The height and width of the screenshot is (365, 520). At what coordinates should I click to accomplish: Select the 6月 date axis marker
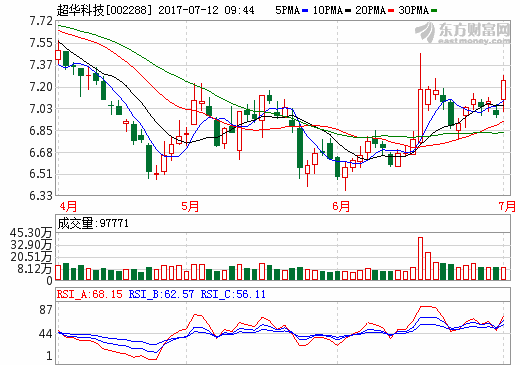point(341,206)
